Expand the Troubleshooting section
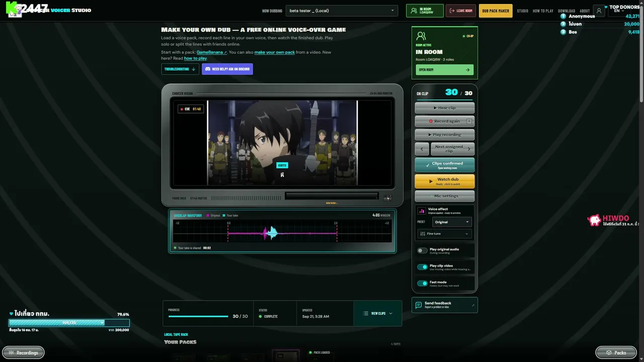 [180, 69]
